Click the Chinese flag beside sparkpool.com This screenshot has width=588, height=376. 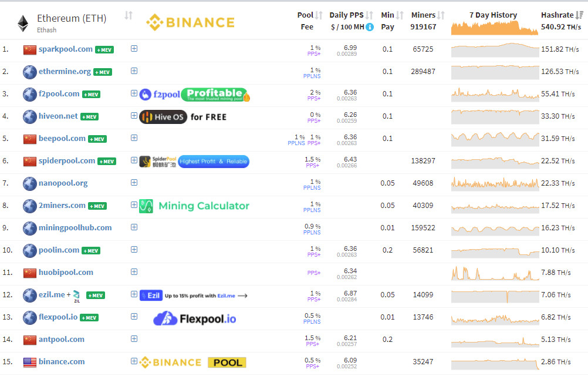[x=30, y=49]
